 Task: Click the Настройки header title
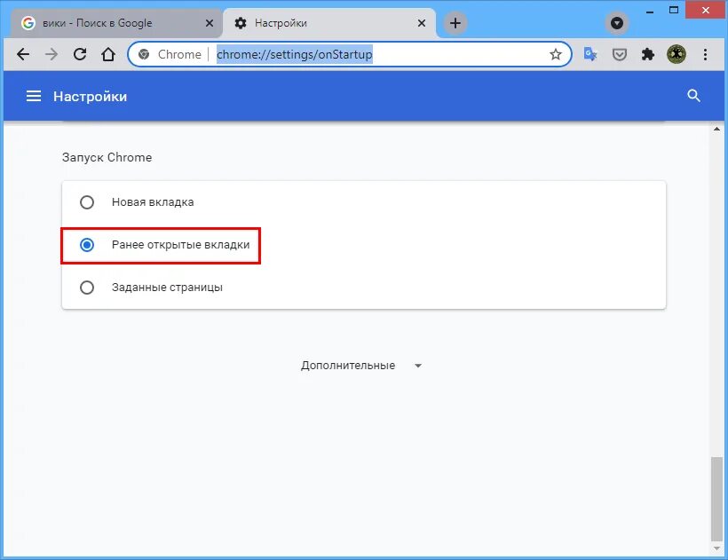click(x=90, y=96)
